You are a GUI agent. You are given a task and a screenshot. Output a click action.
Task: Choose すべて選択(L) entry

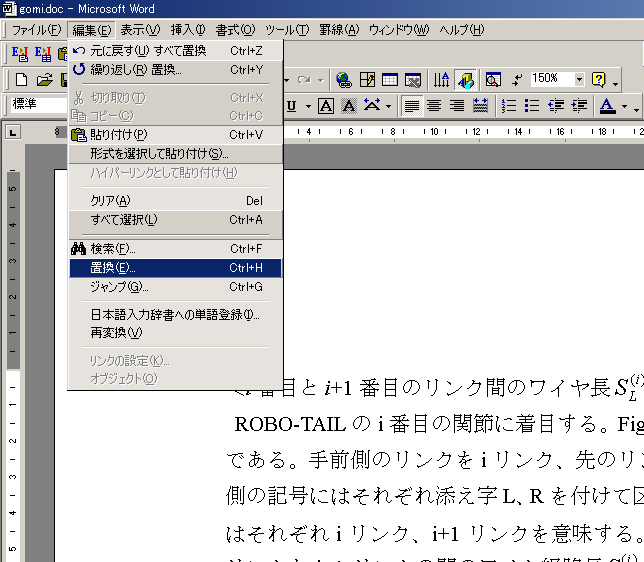[176, 220]
